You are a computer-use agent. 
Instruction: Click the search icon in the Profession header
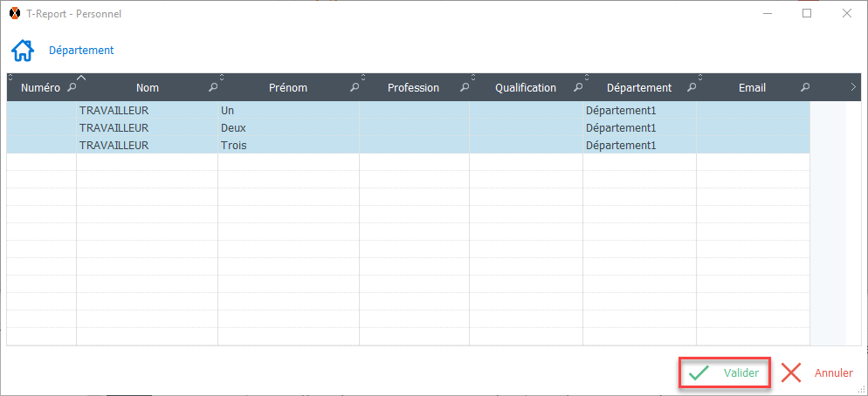click(464, 88)
